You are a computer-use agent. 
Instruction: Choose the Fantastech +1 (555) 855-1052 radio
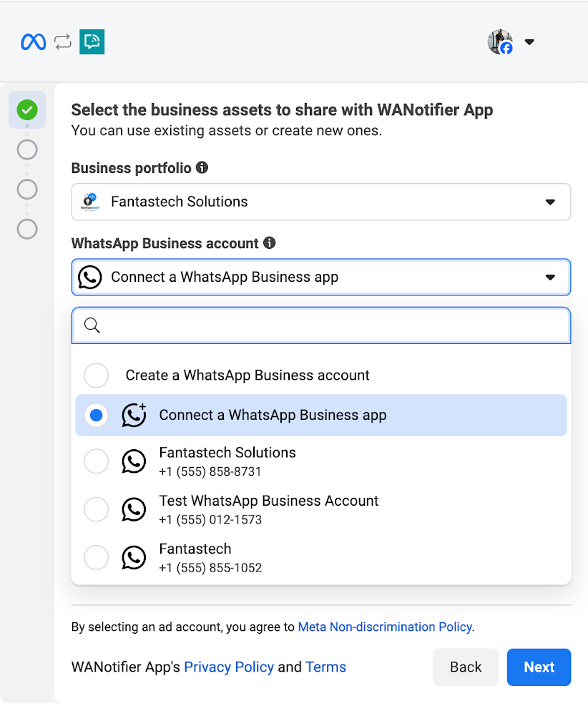tap(97, 557)
